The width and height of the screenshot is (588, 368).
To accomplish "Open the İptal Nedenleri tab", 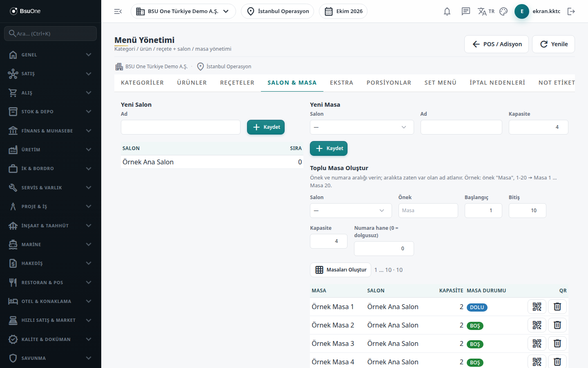I will [x=497, y=83].
